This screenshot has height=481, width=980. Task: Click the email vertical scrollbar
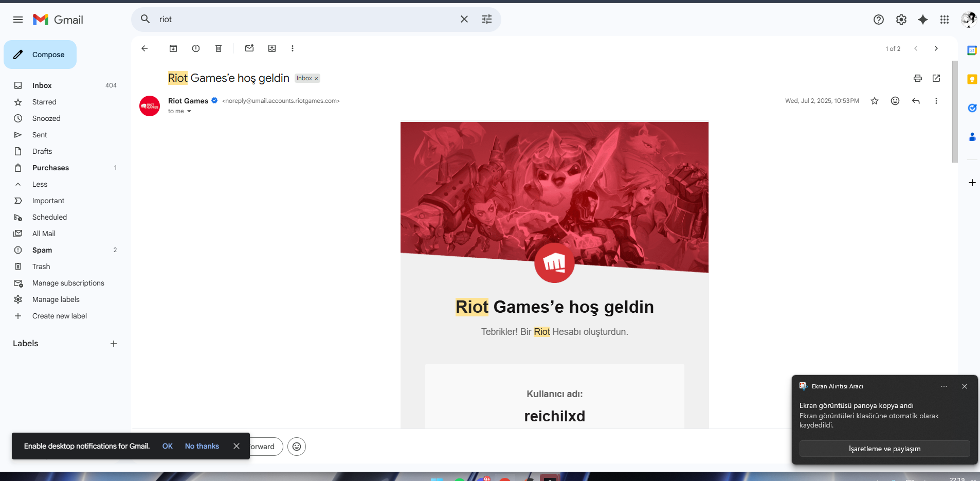point(955,112)
